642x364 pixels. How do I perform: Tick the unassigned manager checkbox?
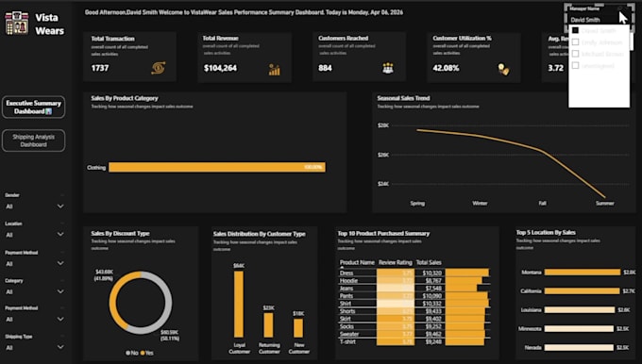click(575, 65)
